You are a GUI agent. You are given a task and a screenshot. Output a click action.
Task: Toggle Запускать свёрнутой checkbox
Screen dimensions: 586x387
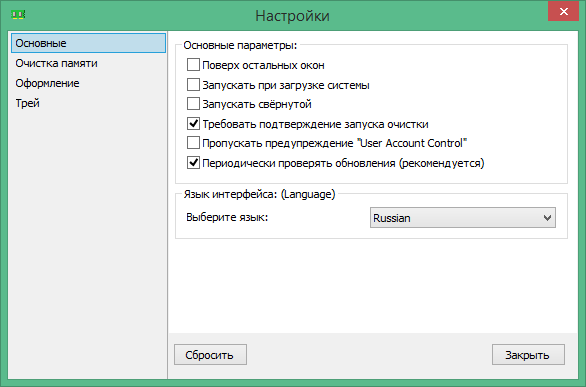pos(193,103)
